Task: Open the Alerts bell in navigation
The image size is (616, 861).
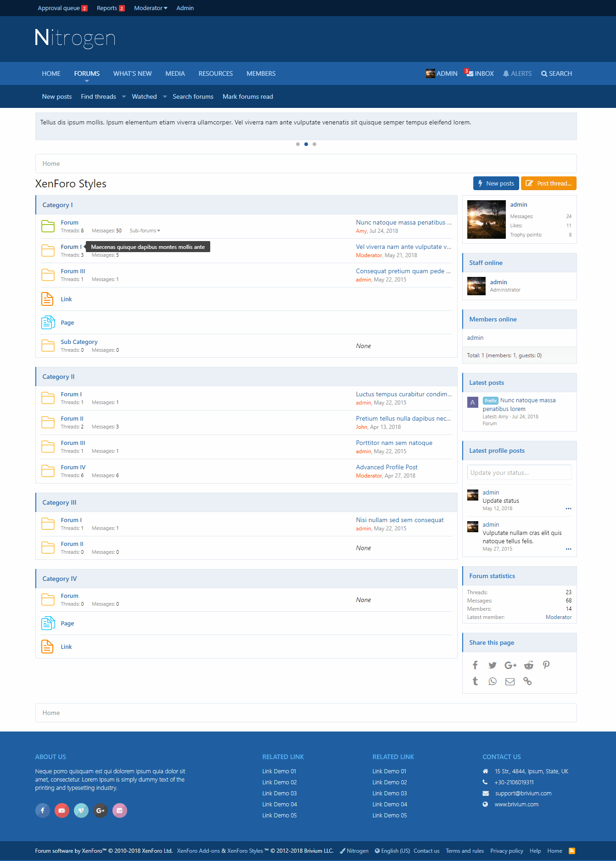Action: click(517, 73)
